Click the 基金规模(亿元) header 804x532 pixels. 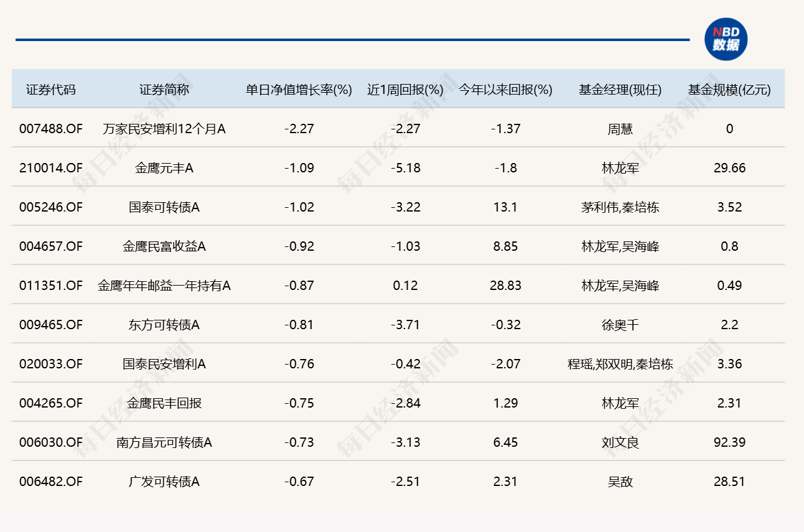729,90
